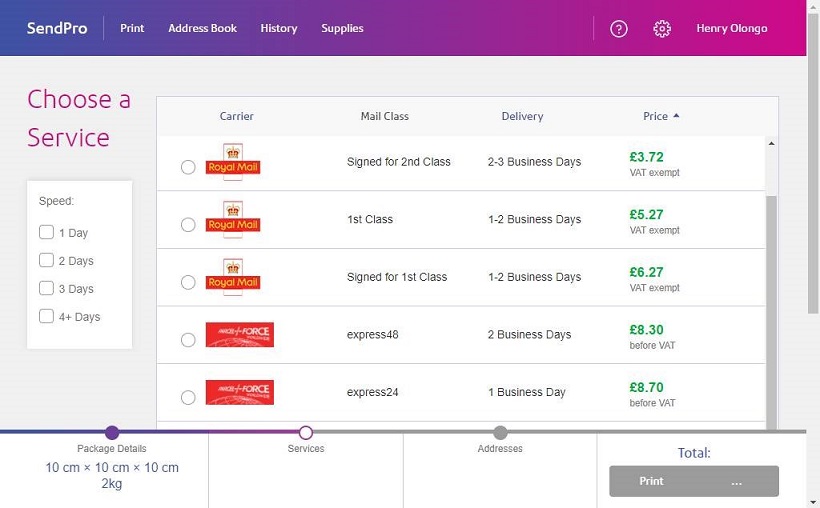The height and width of the screenshot is (508, 820).
Task: Click Royal Mail logo for Signed for 2nd Class
Action: tap(233, 162)
